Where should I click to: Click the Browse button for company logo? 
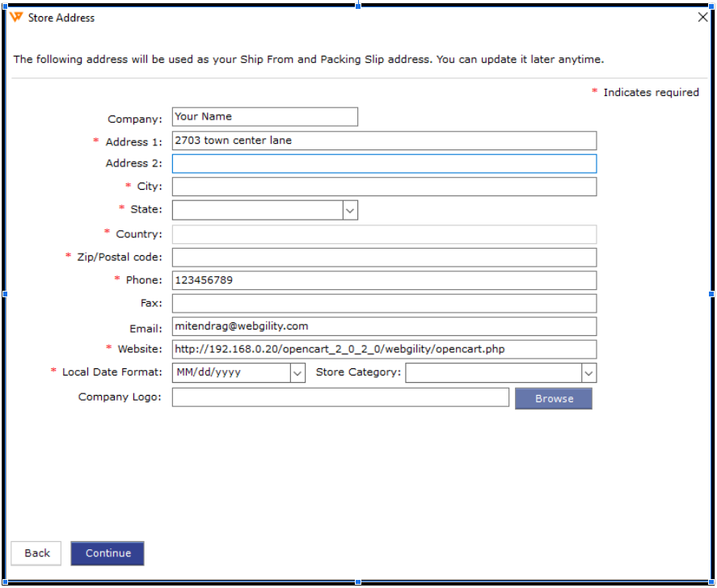tap(553, 399)
